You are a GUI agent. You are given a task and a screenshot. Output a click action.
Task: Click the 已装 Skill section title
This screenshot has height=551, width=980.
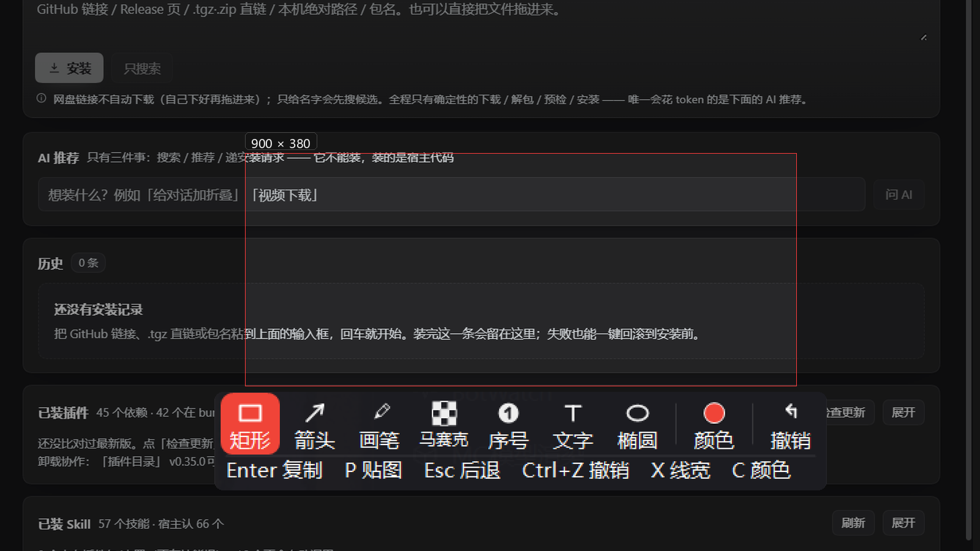(x=64, y=524)
